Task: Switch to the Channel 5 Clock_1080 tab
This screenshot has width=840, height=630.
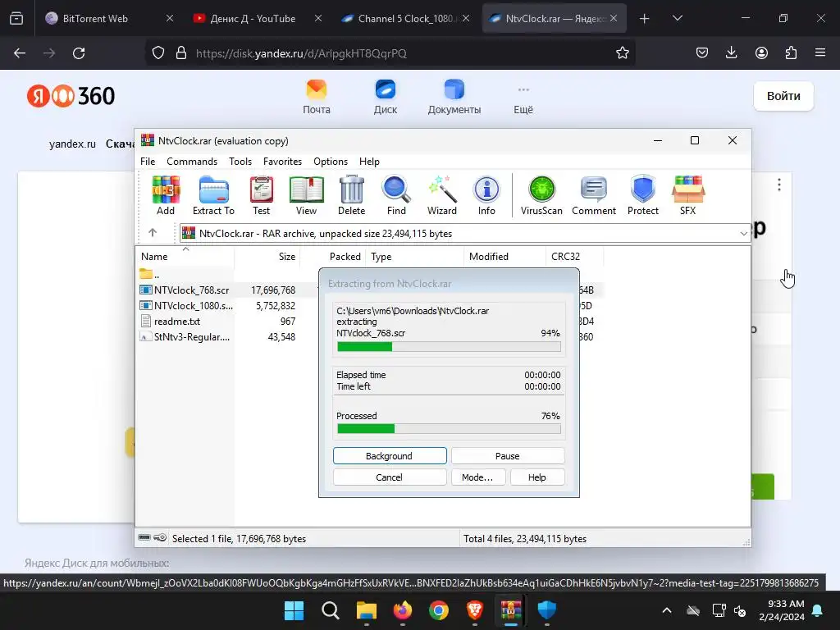Action: coord(404,18)
